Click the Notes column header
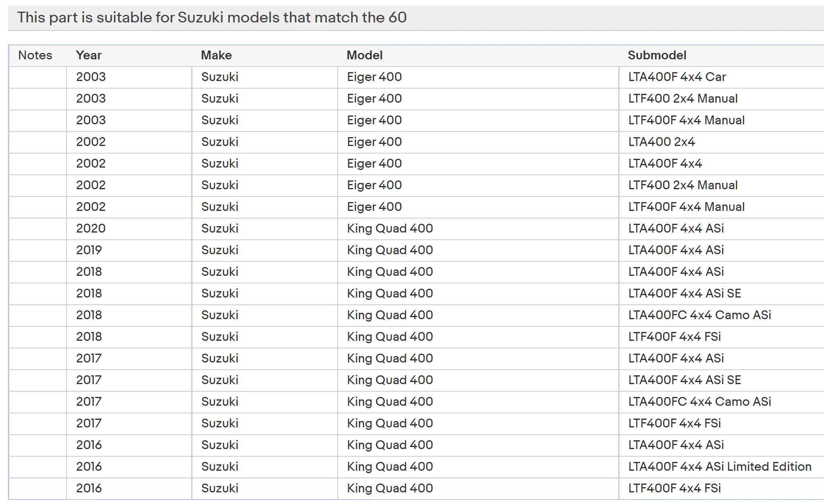This screenshot has height=504, width=824. 35,55
